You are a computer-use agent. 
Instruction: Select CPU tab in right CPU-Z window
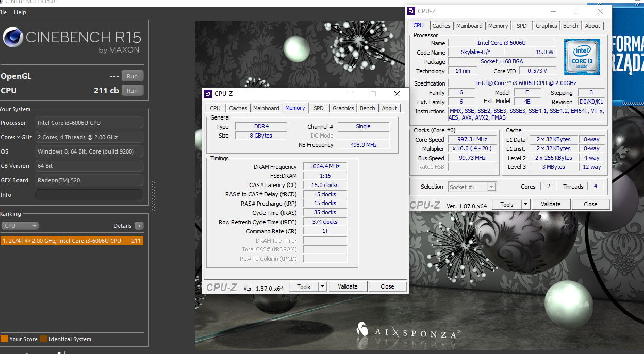pyautogui.click(x=419, y=25)
